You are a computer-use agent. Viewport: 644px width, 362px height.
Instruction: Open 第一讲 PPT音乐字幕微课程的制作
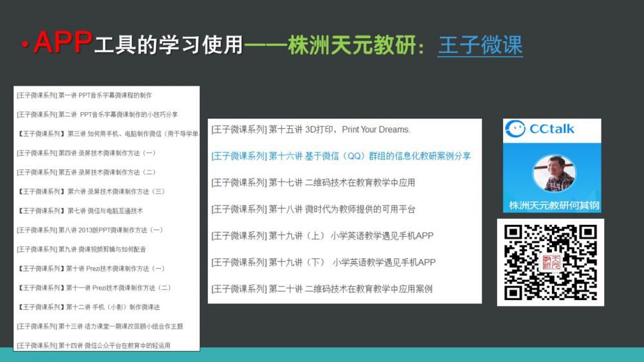pyautogui.click(x=84, y=95)
